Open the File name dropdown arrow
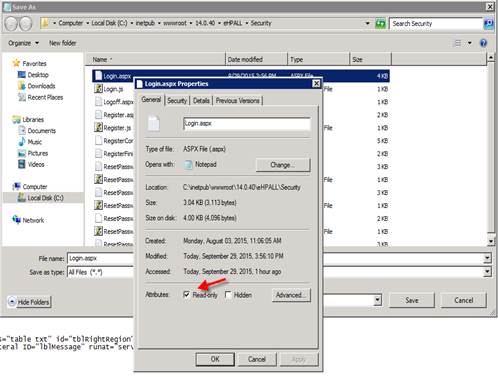The height and width of the screenshot is (377, 498). tap(487, 258)
